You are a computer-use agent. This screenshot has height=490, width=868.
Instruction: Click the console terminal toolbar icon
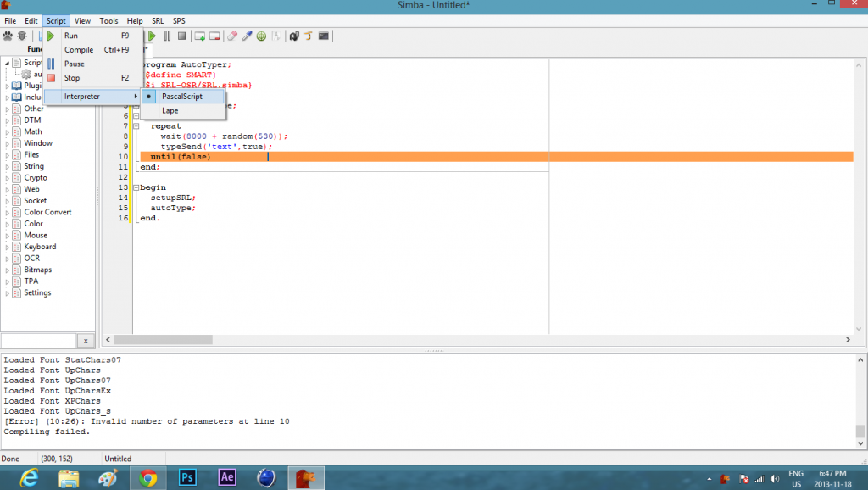pyautogui.click(x=323, y=36)
